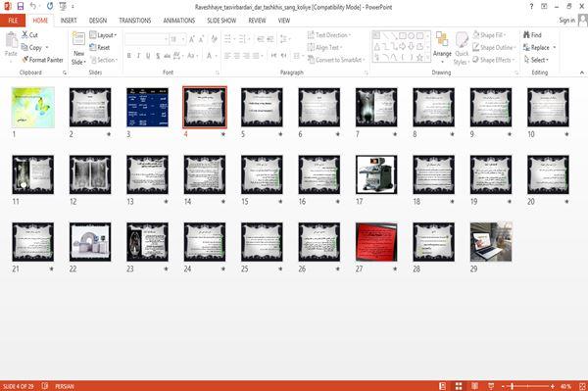This screenshot has height=391, width=588.
Task: Toggle Bold formatting
Action: [x=129, y=56]
